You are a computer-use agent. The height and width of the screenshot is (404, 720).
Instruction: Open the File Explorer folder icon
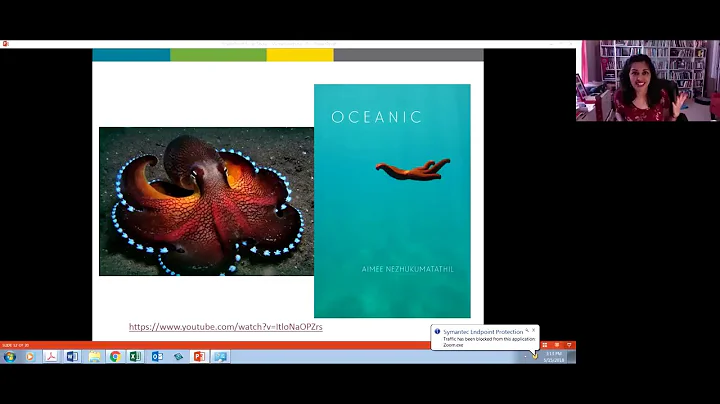94,357
